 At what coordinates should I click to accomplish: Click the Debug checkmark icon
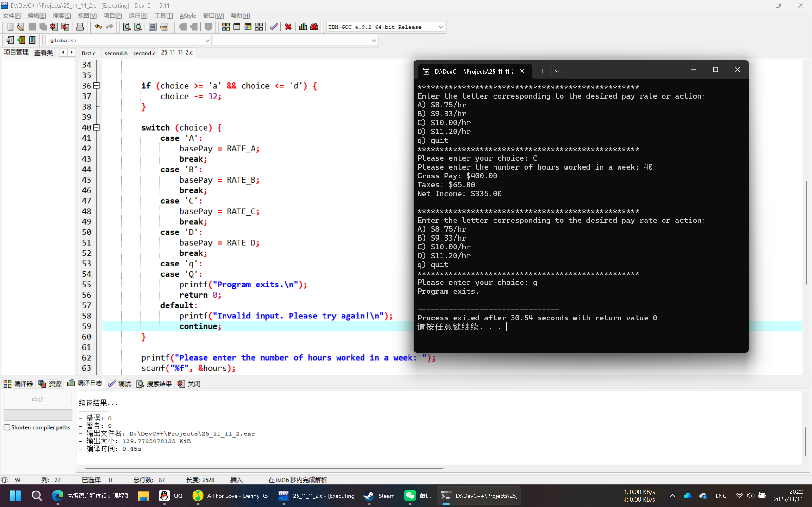coord(273,27)
